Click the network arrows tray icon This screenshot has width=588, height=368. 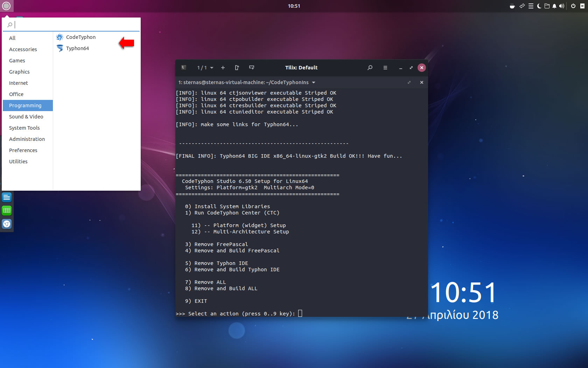point(522,6)
